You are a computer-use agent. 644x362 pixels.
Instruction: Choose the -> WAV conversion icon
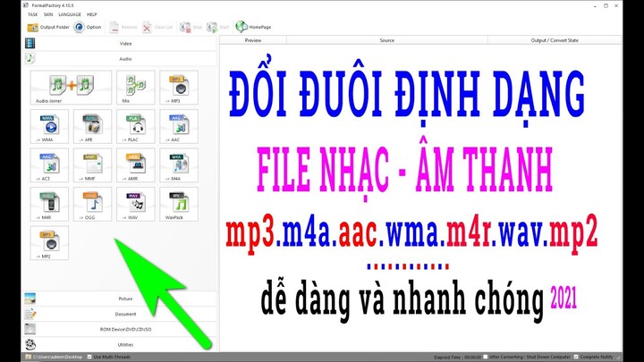pyautogui.click(x=136, y=204)
